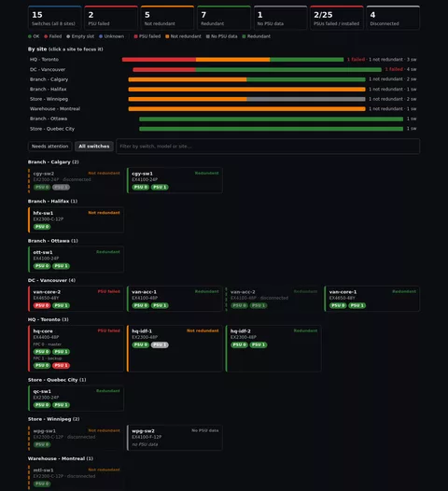Open the 15 Switches summary card

click(x=55, y=18)
